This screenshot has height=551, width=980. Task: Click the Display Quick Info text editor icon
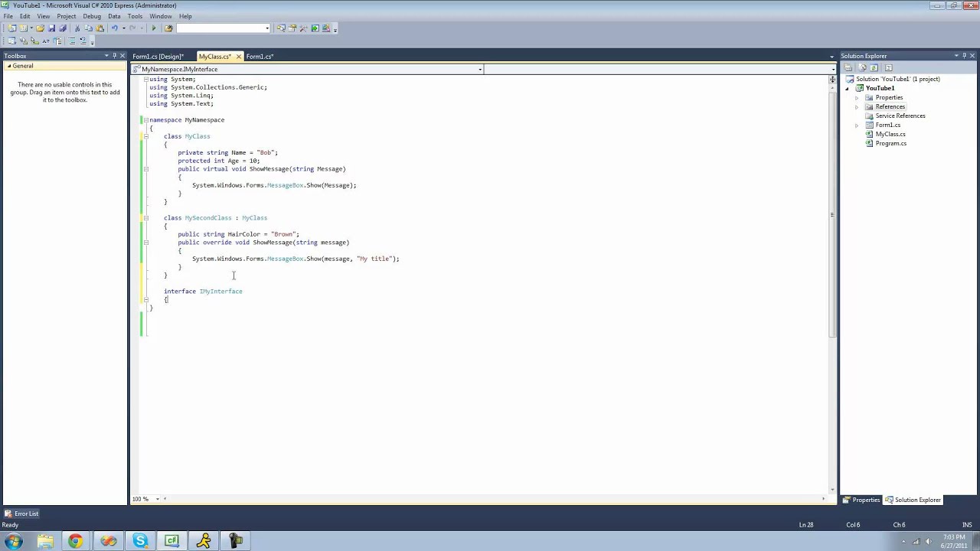pyautogui.click(x=34, y=41)
